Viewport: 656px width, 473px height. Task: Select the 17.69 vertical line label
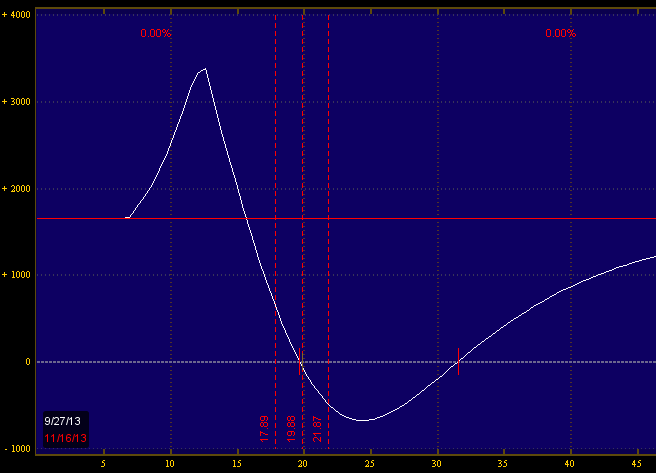(264, 428)
